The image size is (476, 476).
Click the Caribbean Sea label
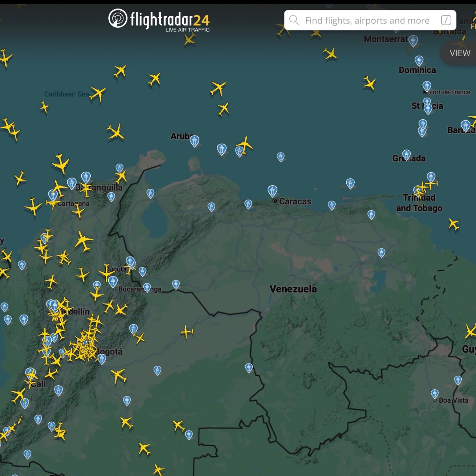click(x=66, y=94)
